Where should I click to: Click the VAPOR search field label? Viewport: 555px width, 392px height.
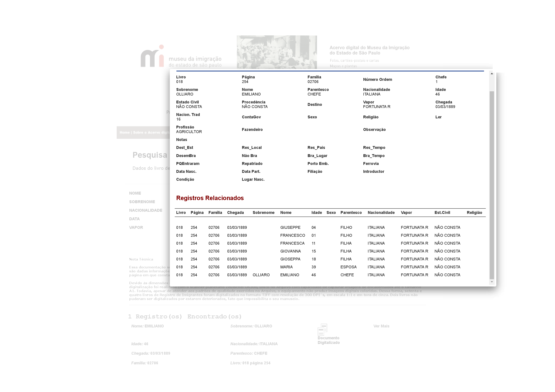[136, 228]
